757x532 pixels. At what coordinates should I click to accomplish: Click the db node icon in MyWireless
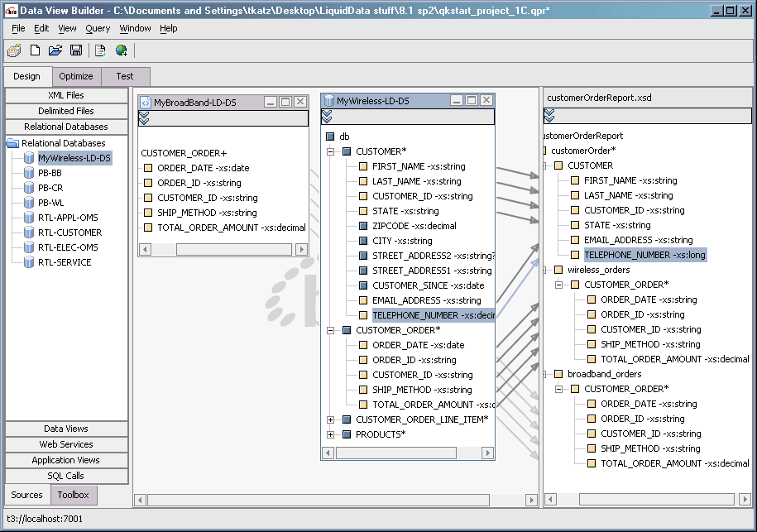click(x=330, y=137)
